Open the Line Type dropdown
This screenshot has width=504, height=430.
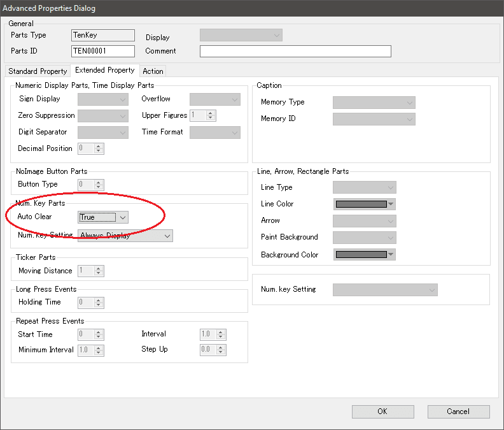click(365, 187)
